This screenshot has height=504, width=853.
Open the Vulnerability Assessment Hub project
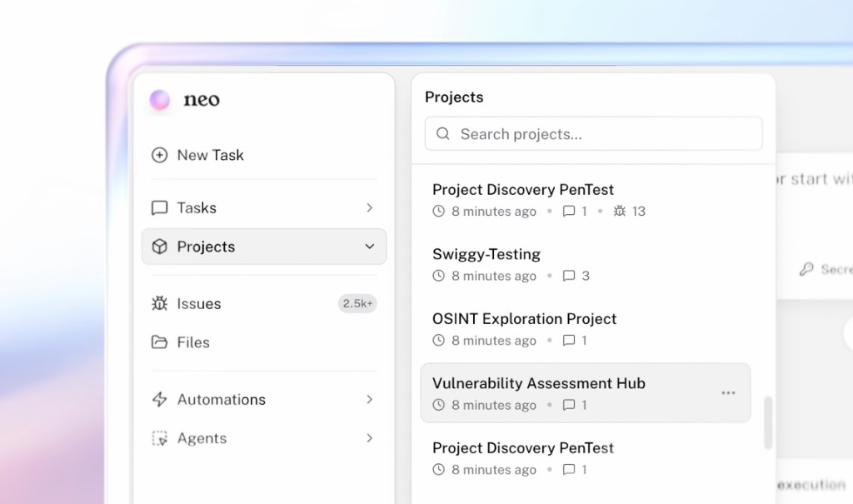coord(586,393)
